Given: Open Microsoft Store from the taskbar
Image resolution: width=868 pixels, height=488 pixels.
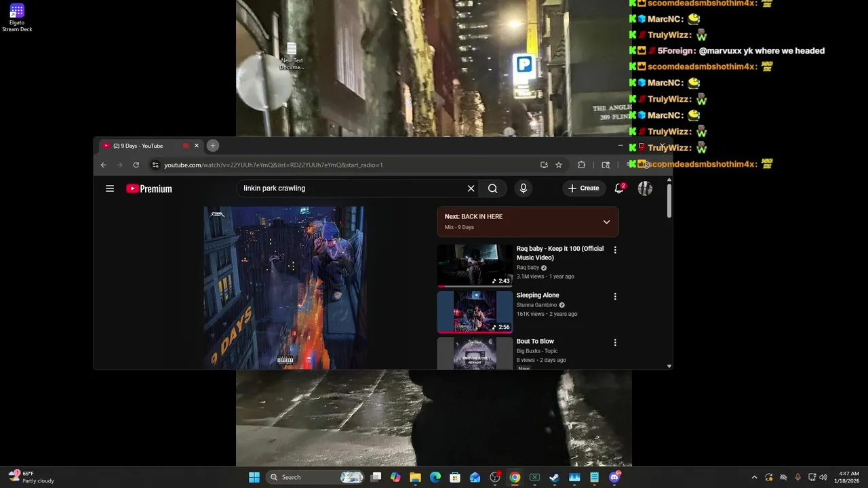Looking at the screenshot, I should click(455, 477).
